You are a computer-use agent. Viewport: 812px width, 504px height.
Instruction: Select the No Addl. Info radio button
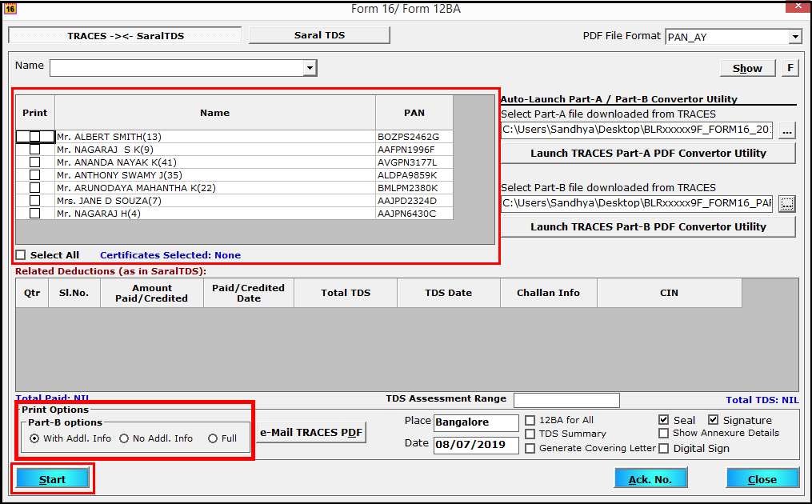click(128, 437)
